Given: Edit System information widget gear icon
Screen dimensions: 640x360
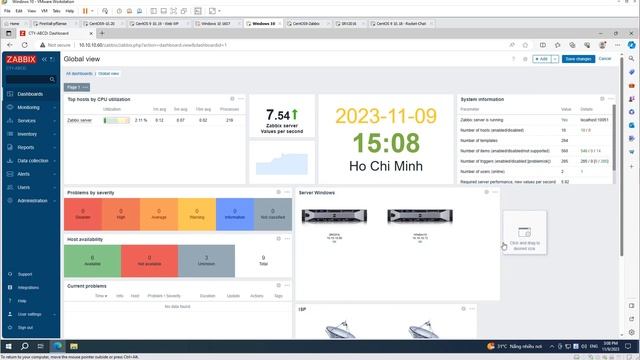Looking at the screenshot, I should pos(602,99).
